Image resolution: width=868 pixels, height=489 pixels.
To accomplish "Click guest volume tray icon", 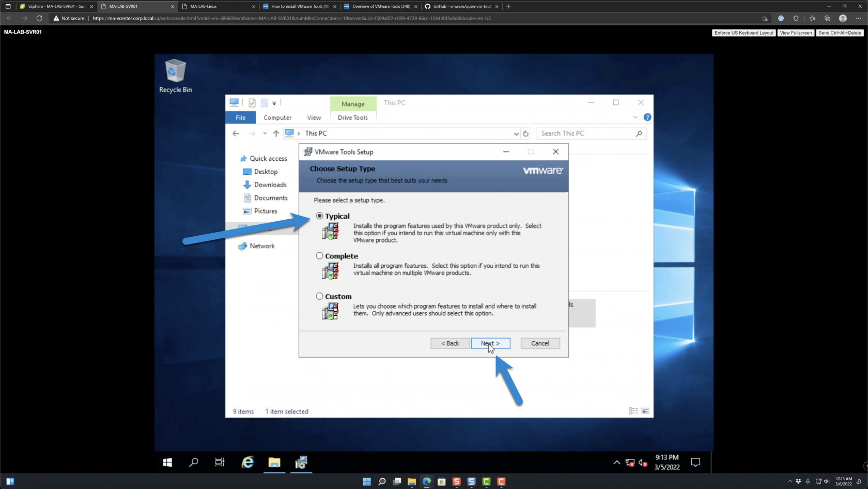I will [x=643, y=463].
